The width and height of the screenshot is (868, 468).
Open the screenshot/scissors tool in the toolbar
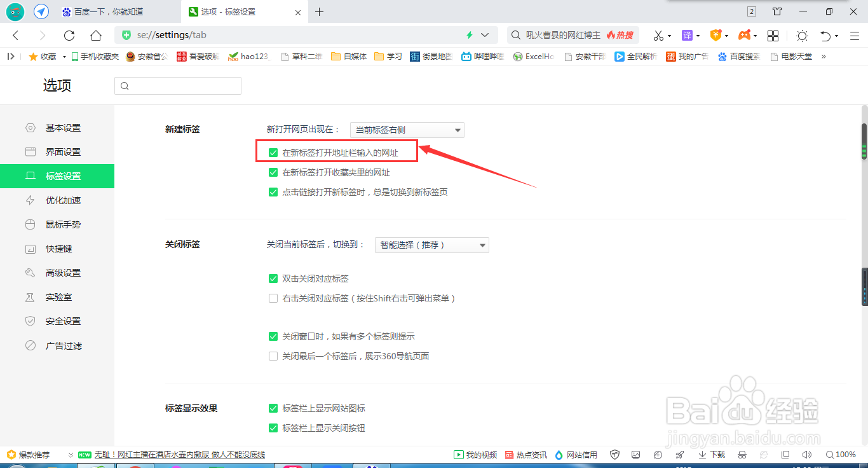660,36
